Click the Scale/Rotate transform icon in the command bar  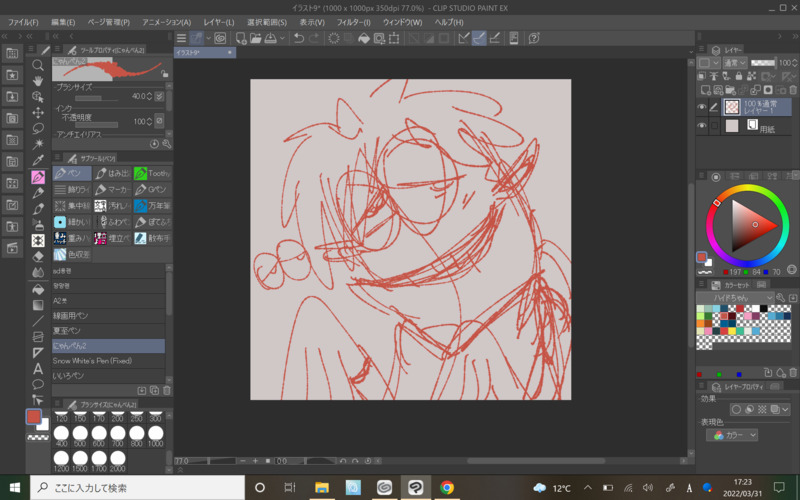point(394,38)
